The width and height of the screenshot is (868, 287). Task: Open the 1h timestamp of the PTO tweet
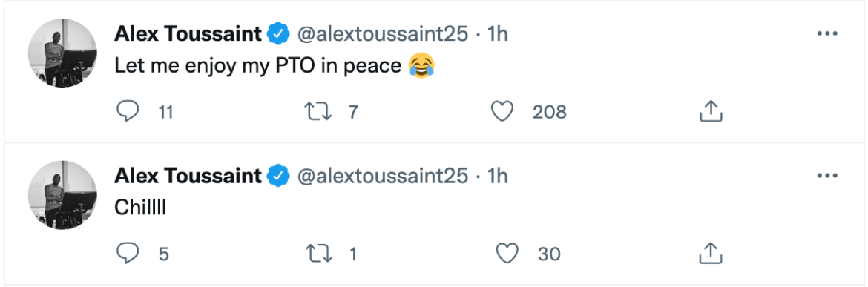pos(497,34)
